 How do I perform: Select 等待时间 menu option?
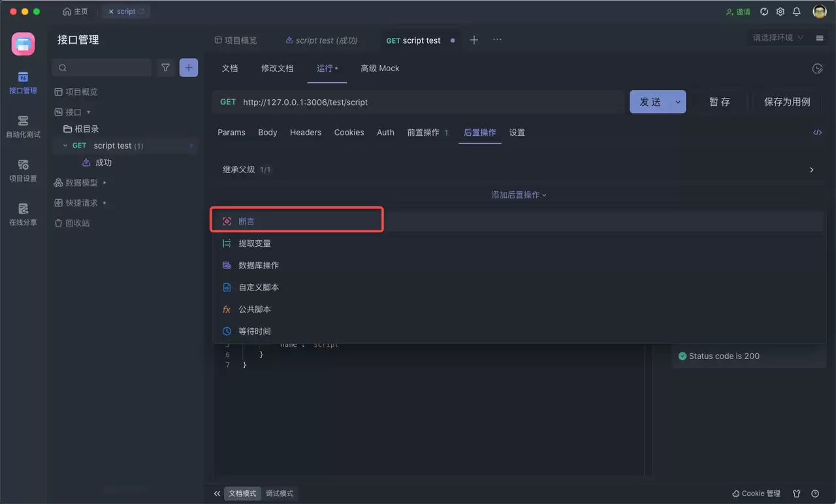click(519, 331)
